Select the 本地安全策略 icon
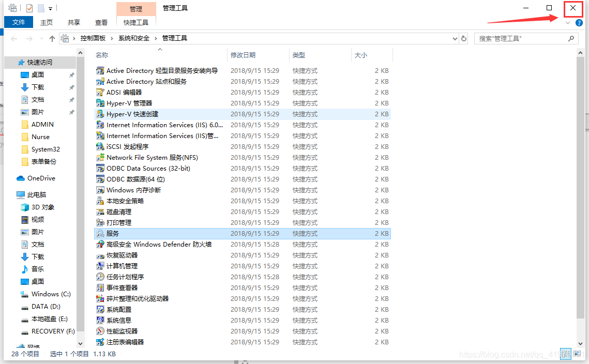Viewport: 589px width, 364px height. pyautogui.click(x=100, y=201)
